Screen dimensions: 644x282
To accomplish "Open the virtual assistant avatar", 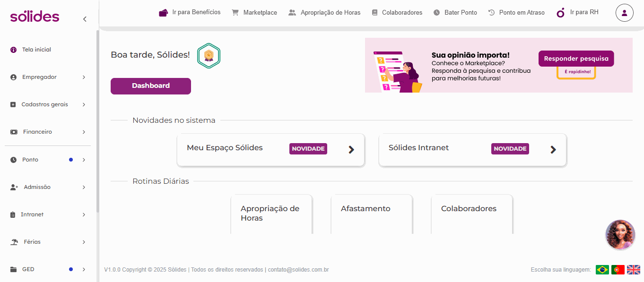I will (620, 235).
